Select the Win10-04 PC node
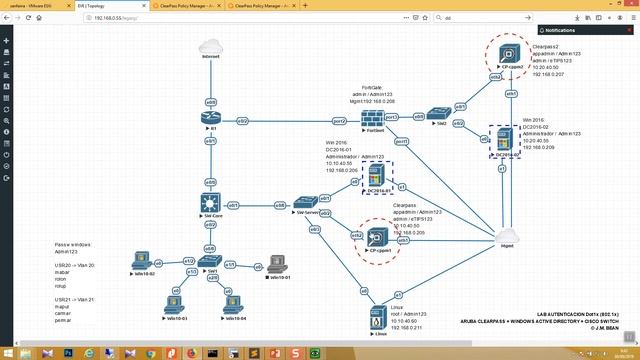 (233, 305)
